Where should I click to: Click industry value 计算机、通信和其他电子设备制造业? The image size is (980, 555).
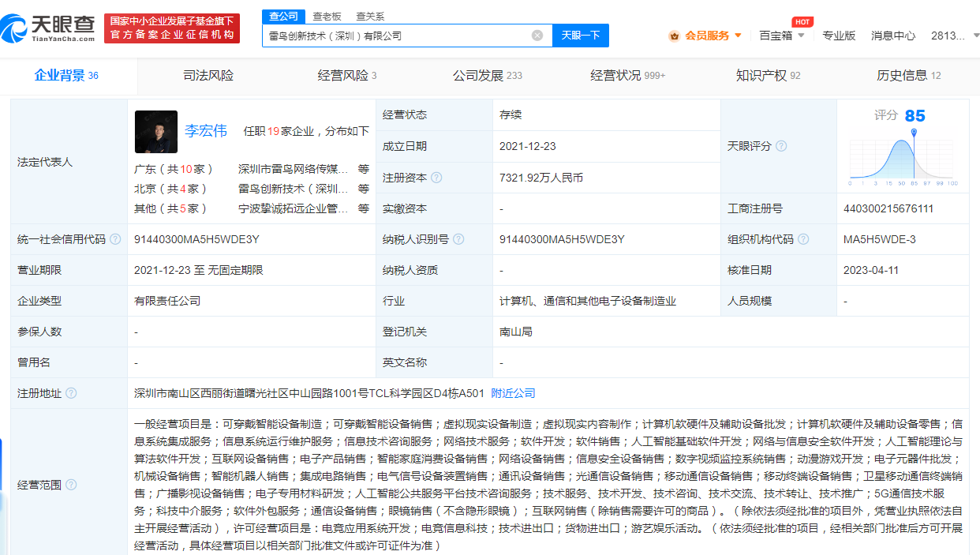(588, 301)
